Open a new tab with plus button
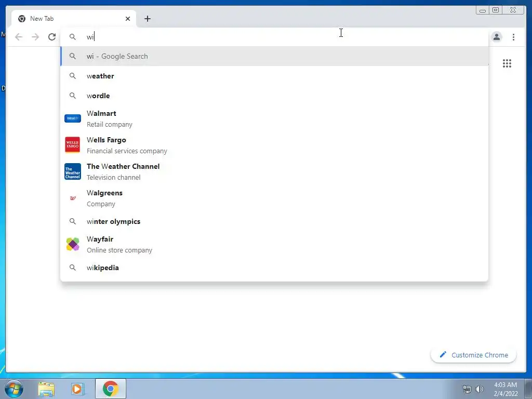532x399 pixels. [147, 19]
